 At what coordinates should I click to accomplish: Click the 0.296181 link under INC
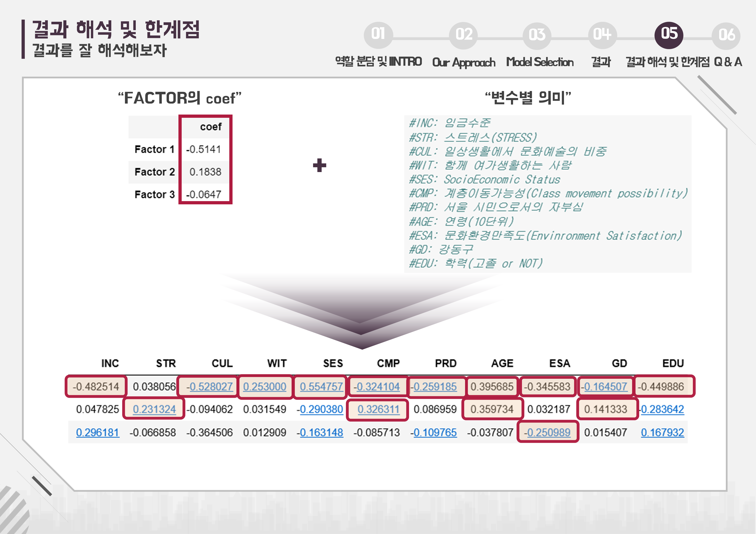click(97, 432)
